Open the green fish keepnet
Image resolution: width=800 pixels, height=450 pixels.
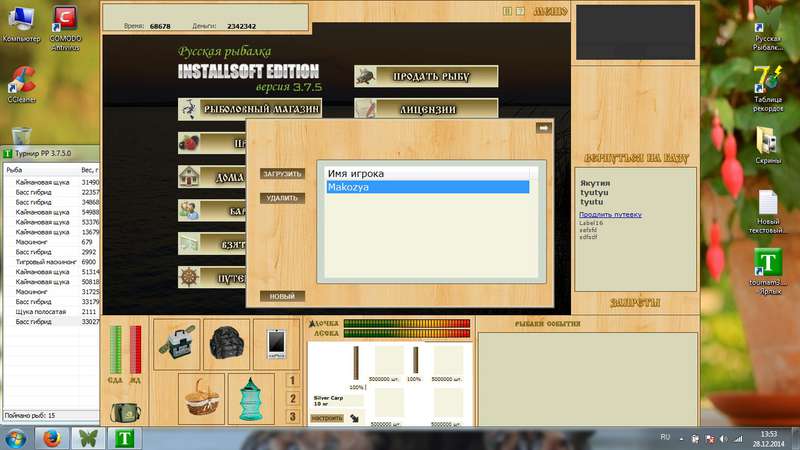coord(251,399)
